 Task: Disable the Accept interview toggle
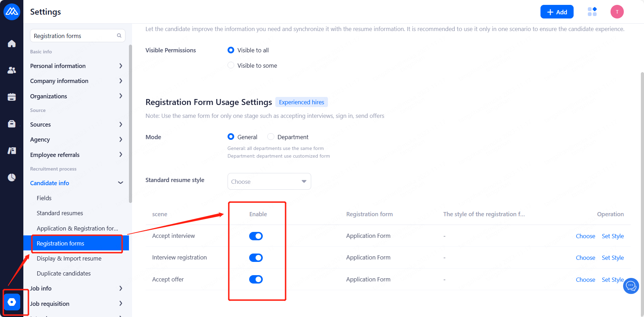[x=256, y=236]
